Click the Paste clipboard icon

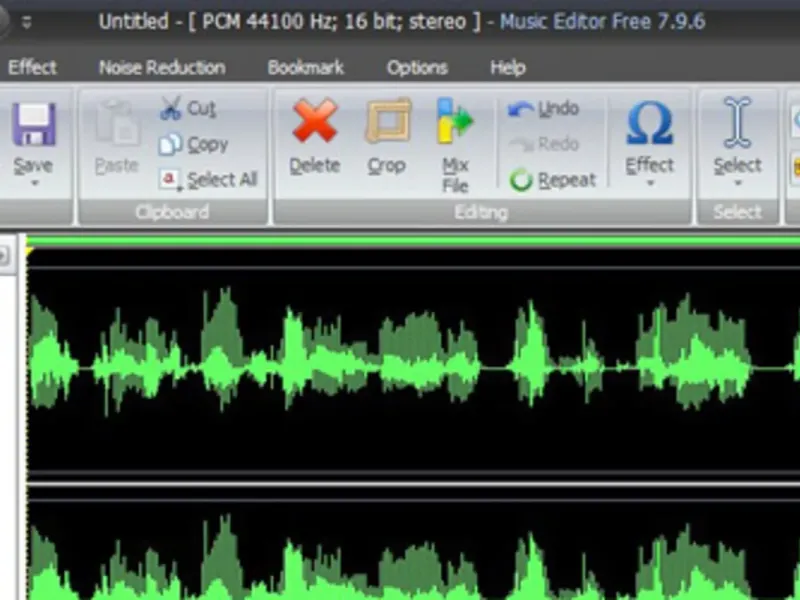[x=117, y=122]
